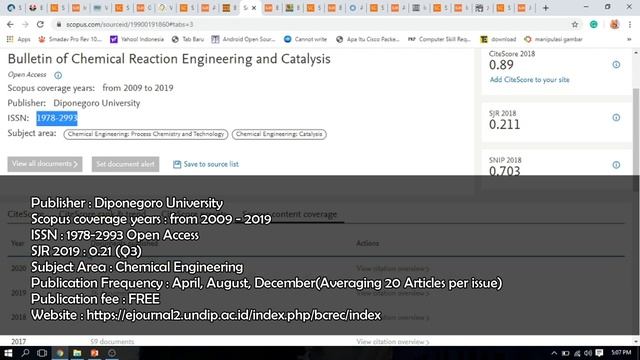Image resolution: width=640 pixels, height=360 pixels.
Task: Click the volume icon in the tray
Action: [588, 353]
